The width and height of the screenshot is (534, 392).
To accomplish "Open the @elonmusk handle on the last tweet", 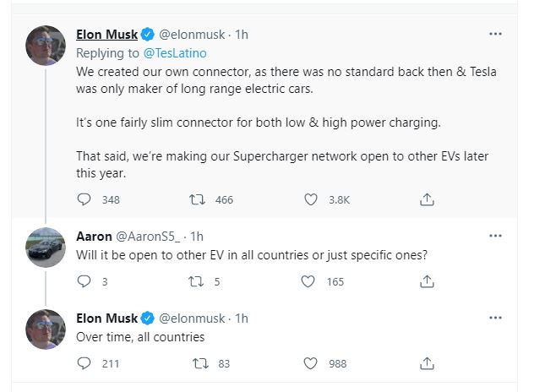I will pos(192,318).
